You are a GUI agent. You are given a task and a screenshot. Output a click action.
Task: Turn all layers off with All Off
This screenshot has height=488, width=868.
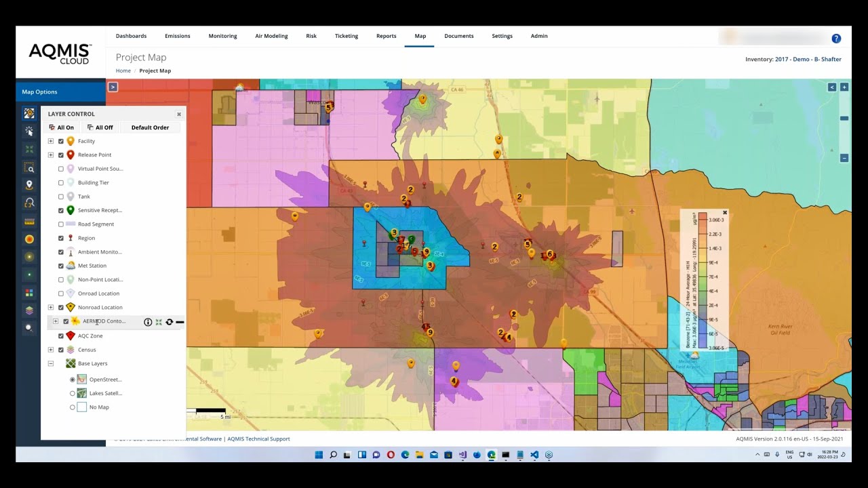pos(100,127)
